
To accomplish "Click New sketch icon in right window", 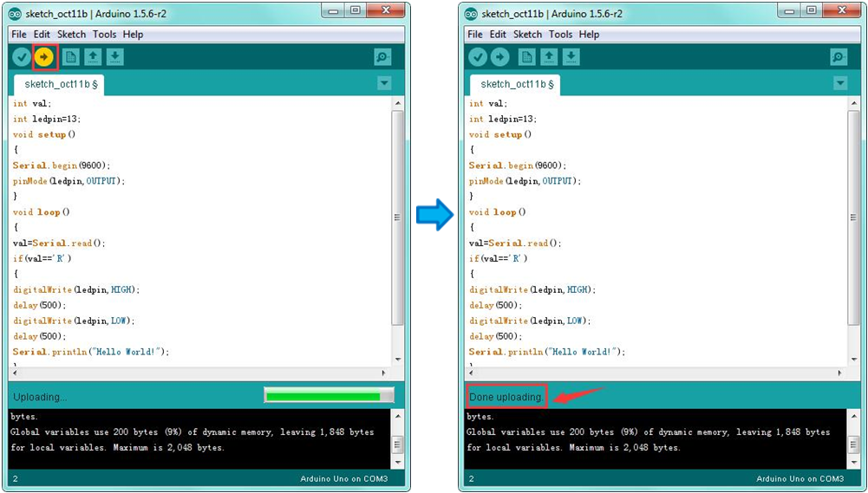I will point(527,57).
